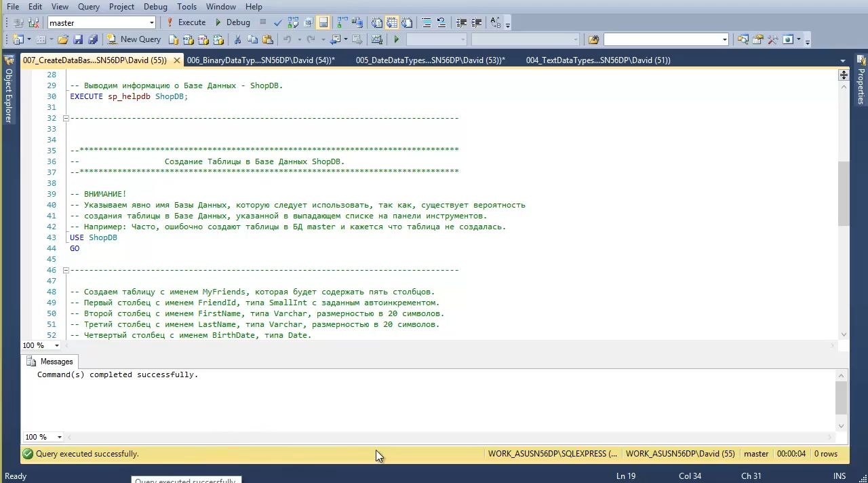Collapse the outline section at line 46

[66, 270]
